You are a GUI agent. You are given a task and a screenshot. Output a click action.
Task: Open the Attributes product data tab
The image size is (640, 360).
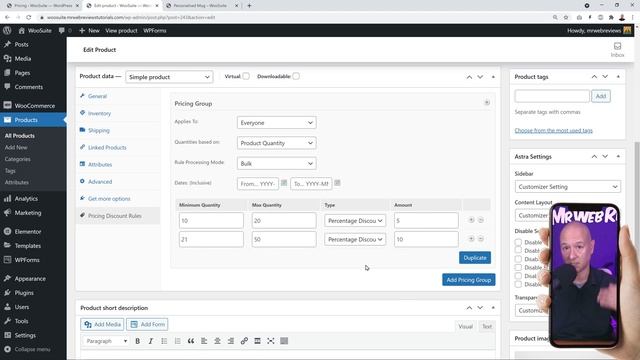(x=100, y=165)
